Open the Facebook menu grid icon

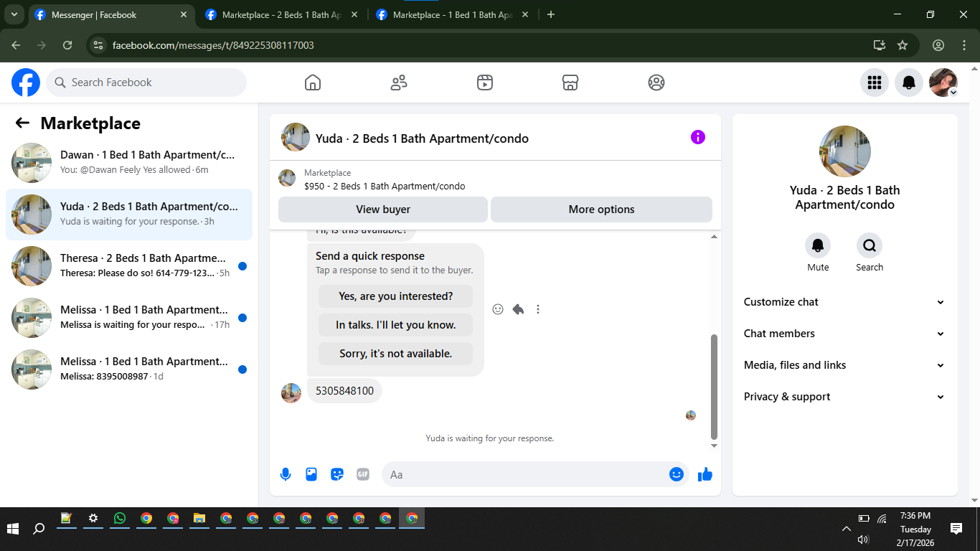(x=875, y=83)
